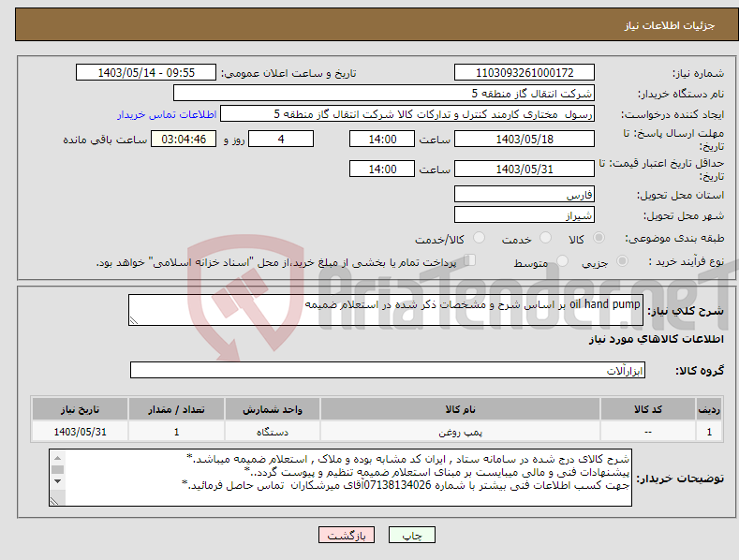
Task: Click the buyer notes scrollbar down arrow
Action: [x=57, y=481]
